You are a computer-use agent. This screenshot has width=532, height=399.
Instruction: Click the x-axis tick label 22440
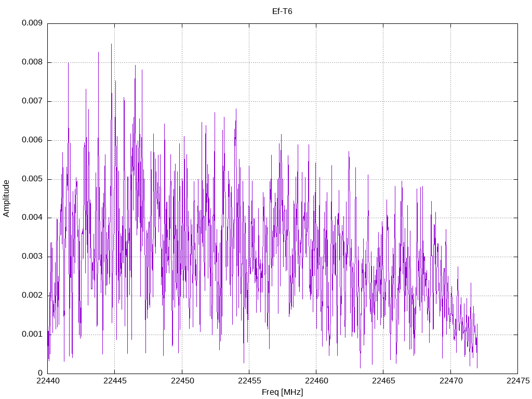pos(47,381)
